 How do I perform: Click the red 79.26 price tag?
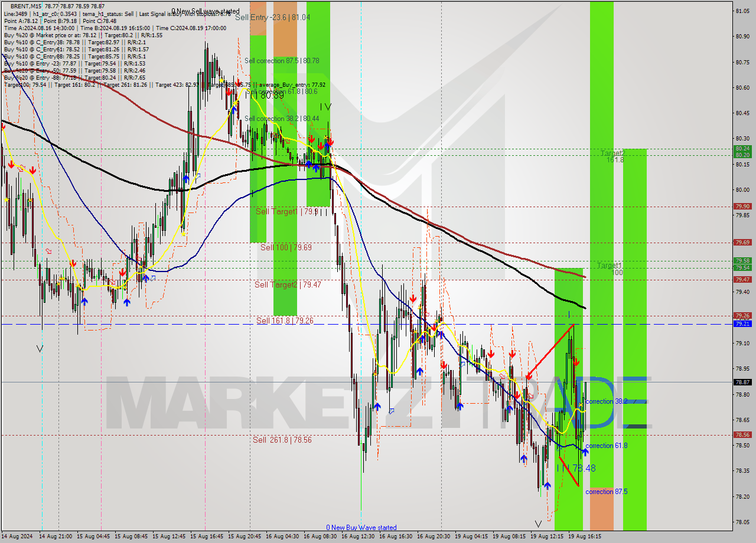point(742,316)
